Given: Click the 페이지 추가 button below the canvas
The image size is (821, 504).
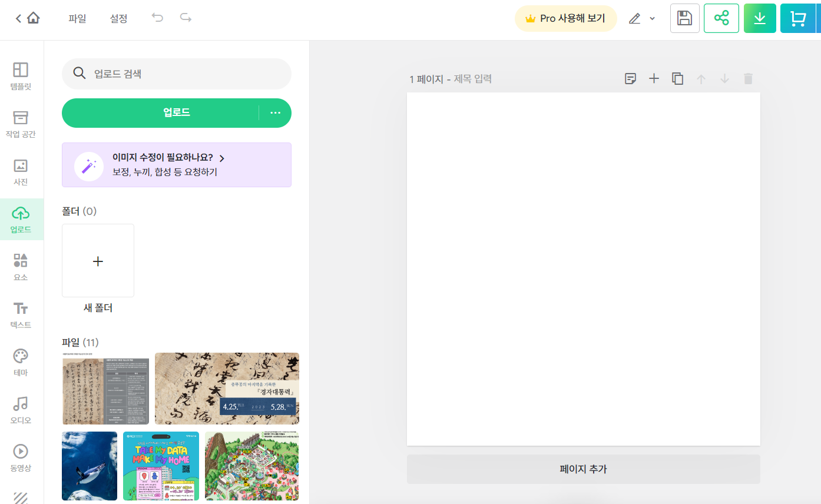Looking at the screenshot, I should 582,467.
